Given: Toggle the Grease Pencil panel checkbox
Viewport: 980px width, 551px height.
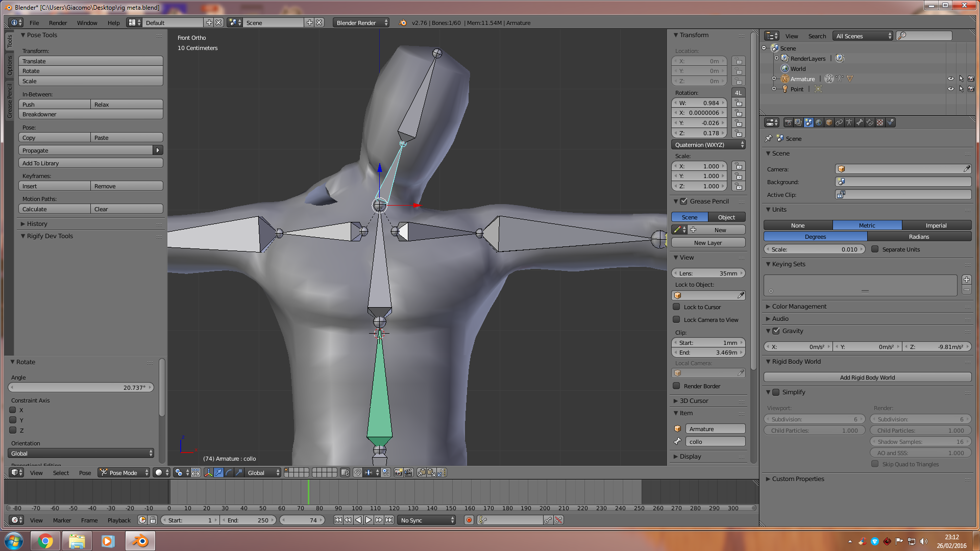Looking at the screenshot, I should click(x=683, y=202).
